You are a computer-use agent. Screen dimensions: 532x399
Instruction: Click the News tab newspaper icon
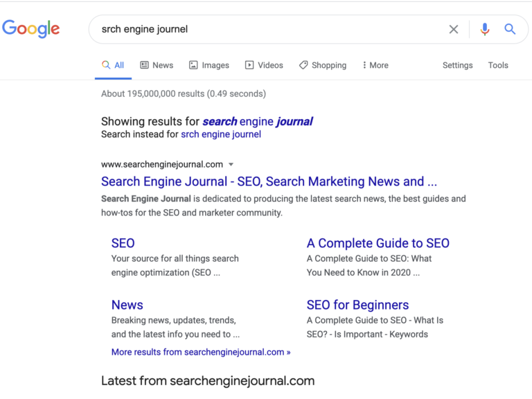145,65
